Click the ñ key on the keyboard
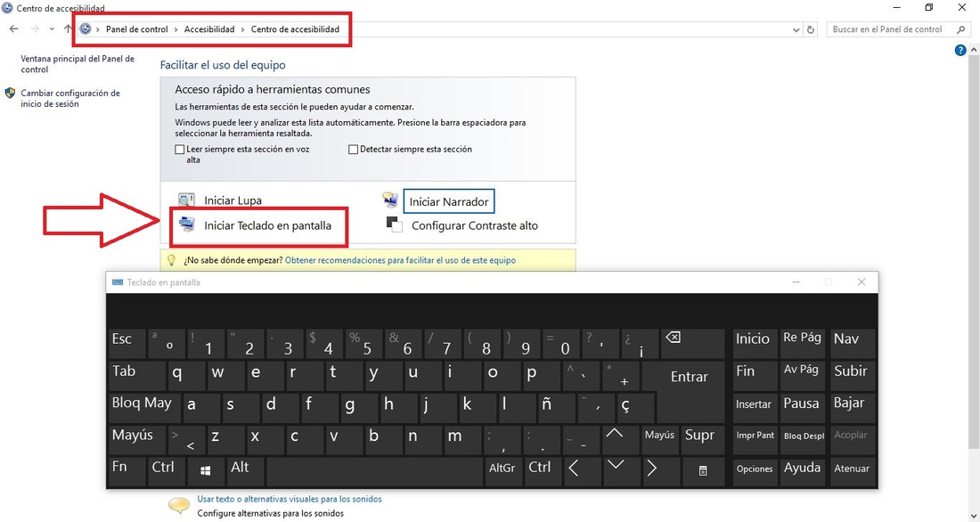The height and width of the screenshot is (522, 980). point(555,407)
